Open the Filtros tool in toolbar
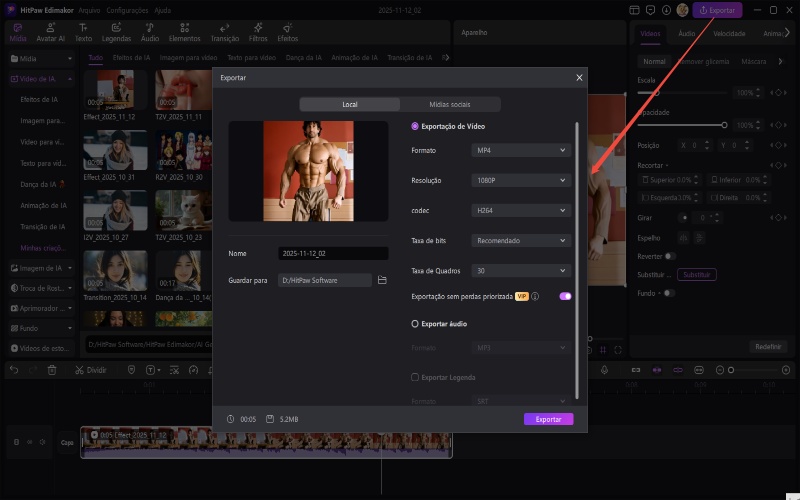Screen dimensions: 800x500 [258, 31]
